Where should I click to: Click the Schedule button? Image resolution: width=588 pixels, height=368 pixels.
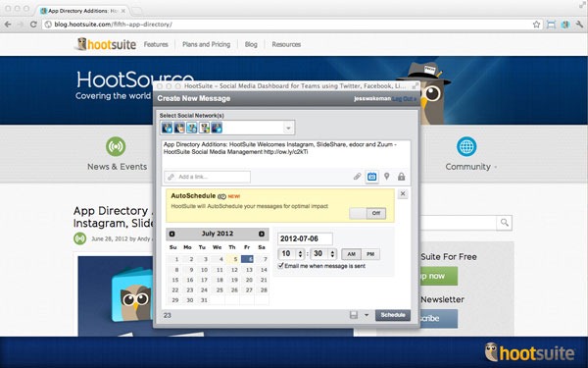click(393, 315)
